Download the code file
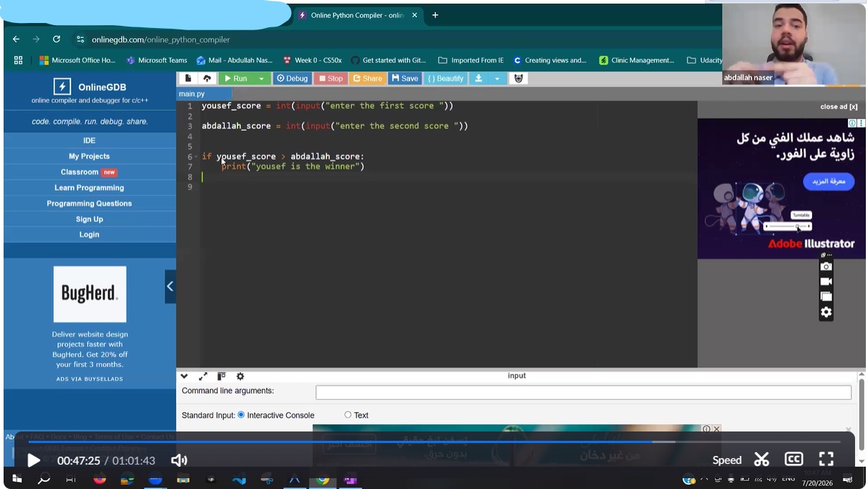 click(x=478, y=78)
